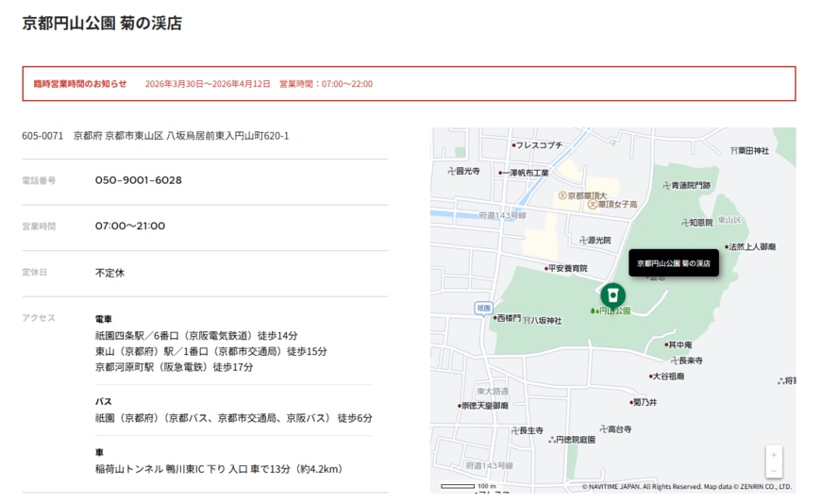Click the 長楽寺 temple marker
The image size is (821, 504).
coord(672,361)
